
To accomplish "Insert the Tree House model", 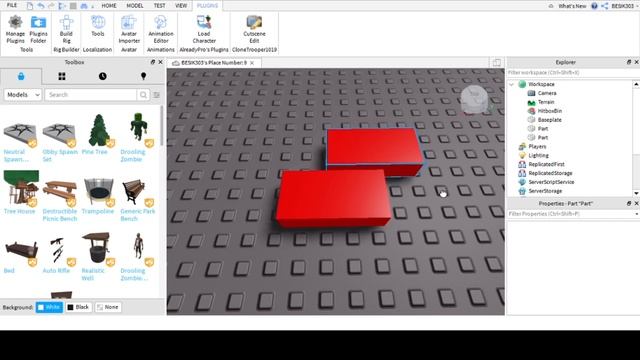I will click(x=21, y=189).
